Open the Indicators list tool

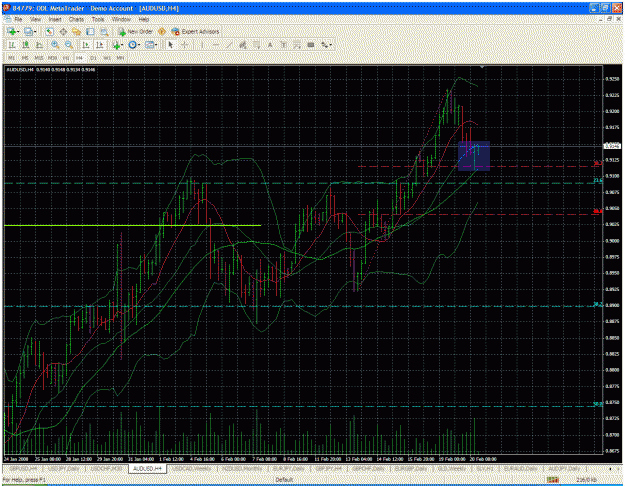point(116,45)
